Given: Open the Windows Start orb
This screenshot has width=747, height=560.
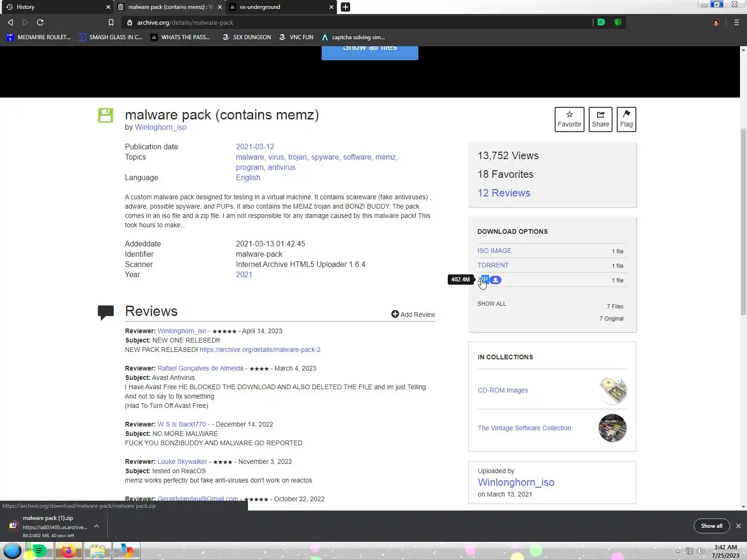Looking at the screenshot, I should point(13,551).
